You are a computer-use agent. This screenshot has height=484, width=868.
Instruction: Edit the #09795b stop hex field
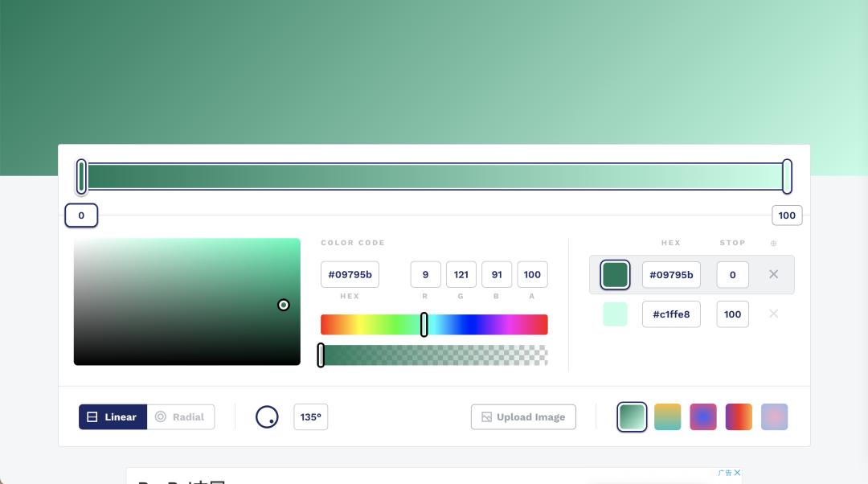671,275
